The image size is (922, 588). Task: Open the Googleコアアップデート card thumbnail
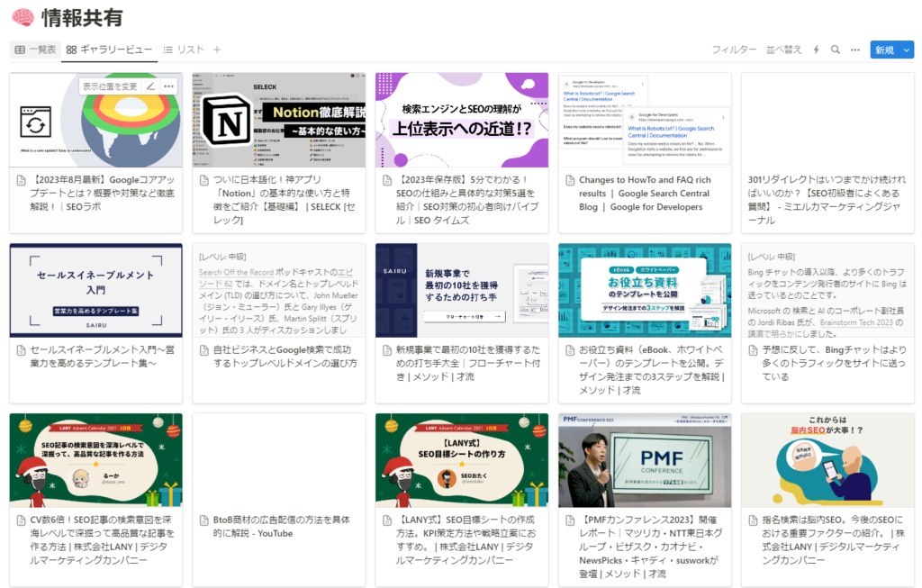coord(95,120)
